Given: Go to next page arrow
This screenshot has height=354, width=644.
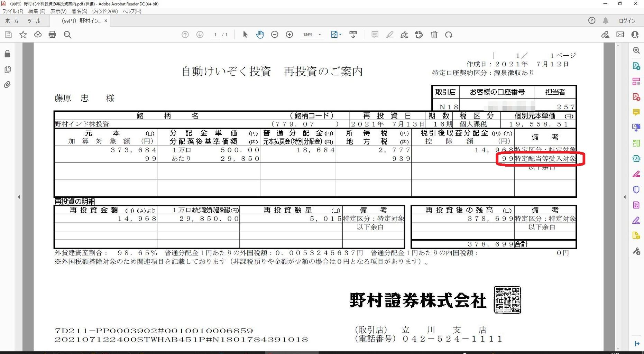Looking at the screenshot, I should 200,35.
